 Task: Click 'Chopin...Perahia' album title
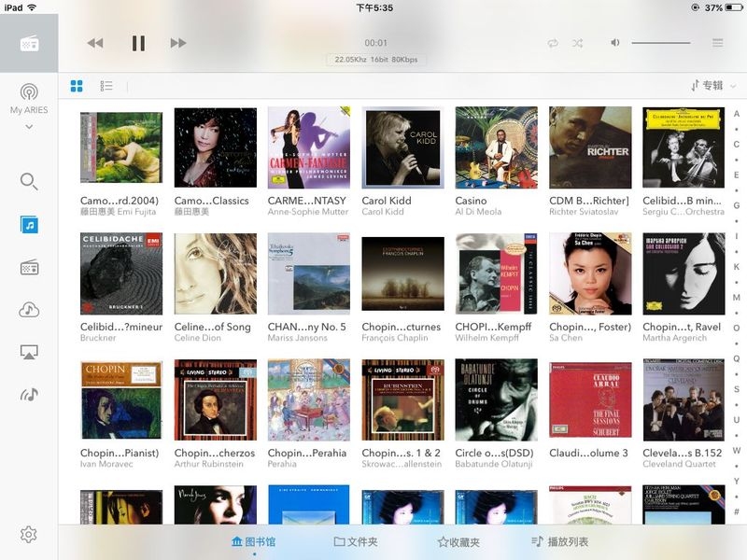(x=307, y=453)
